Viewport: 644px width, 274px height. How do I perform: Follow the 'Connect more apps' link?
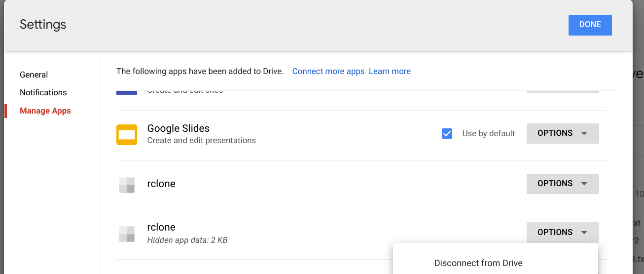(x=328, y=71)
